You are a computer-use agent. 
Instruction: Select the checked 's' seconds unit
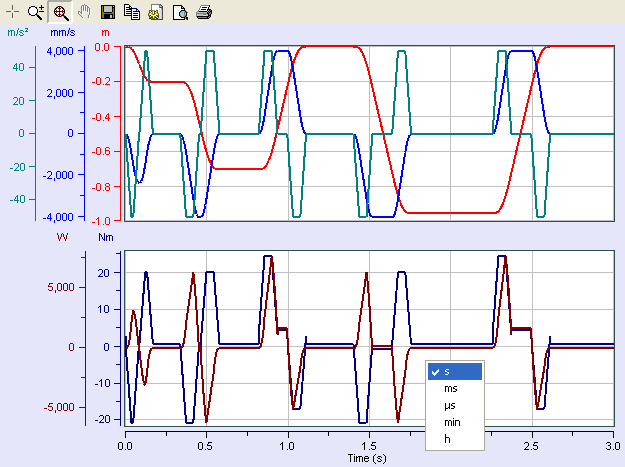click(x=455, y=371)
